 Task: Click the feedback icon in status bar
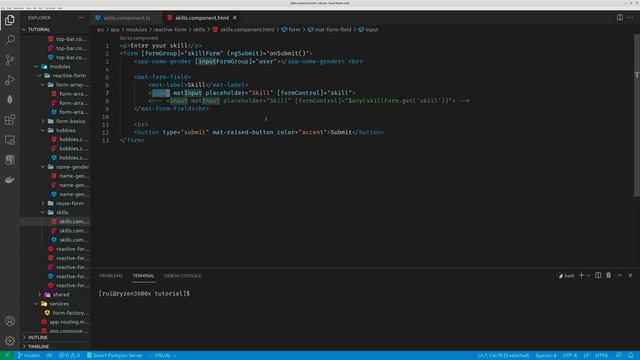click(619, 356)
